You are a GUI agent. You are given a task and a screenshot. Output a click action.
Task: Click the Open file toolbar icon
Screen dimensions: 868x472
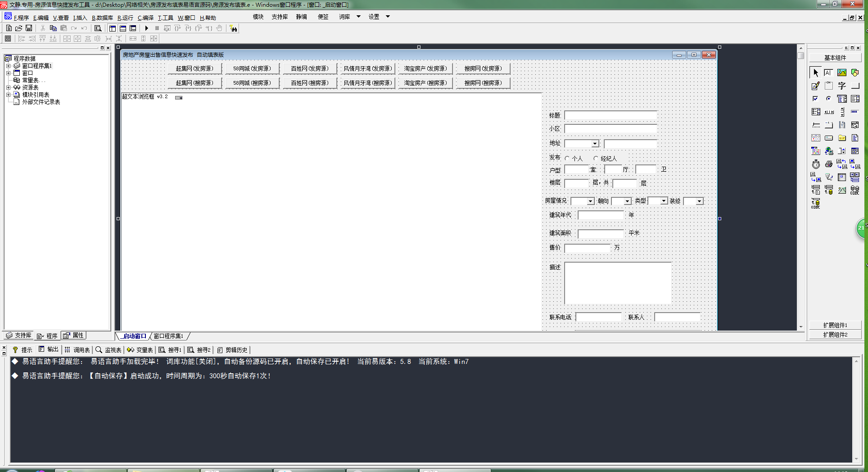[x=19, y=28]
